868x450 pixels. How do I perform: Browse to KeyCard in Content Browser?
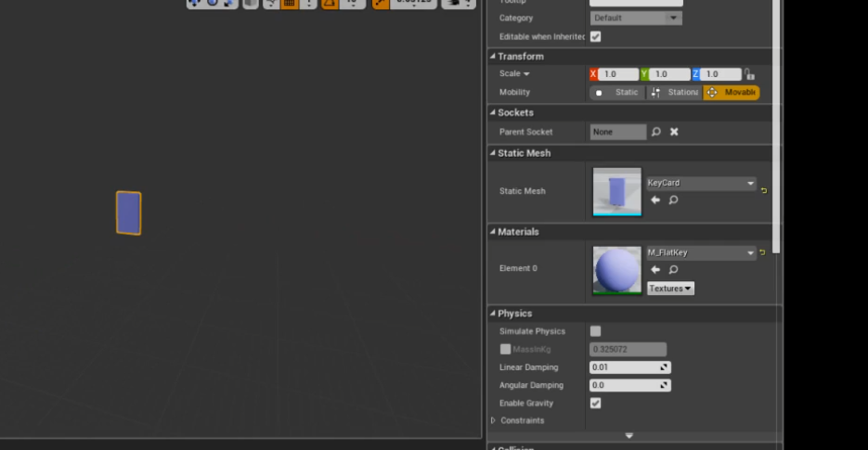pyautogui.click(x=673, y=199)
